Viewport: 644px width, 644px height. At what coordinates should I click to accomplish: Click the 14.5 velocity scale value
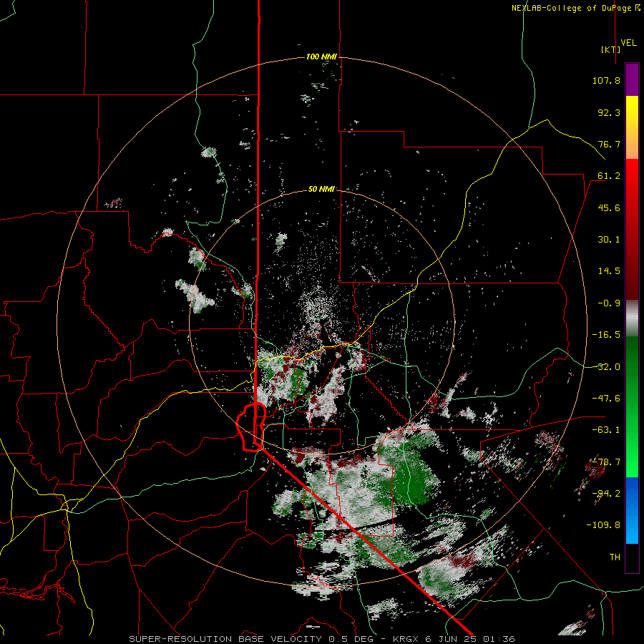coord(609,271)
